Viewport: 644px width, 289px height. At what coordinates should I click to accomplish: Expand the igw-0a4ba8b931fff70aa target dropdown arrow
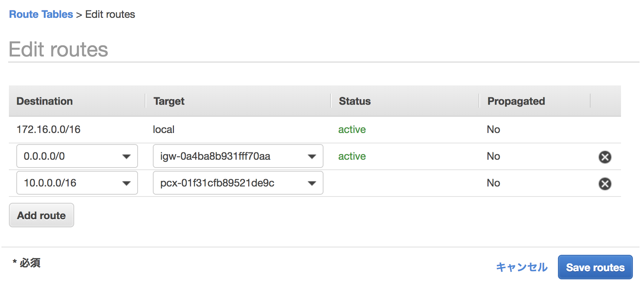tap(312, 156)
